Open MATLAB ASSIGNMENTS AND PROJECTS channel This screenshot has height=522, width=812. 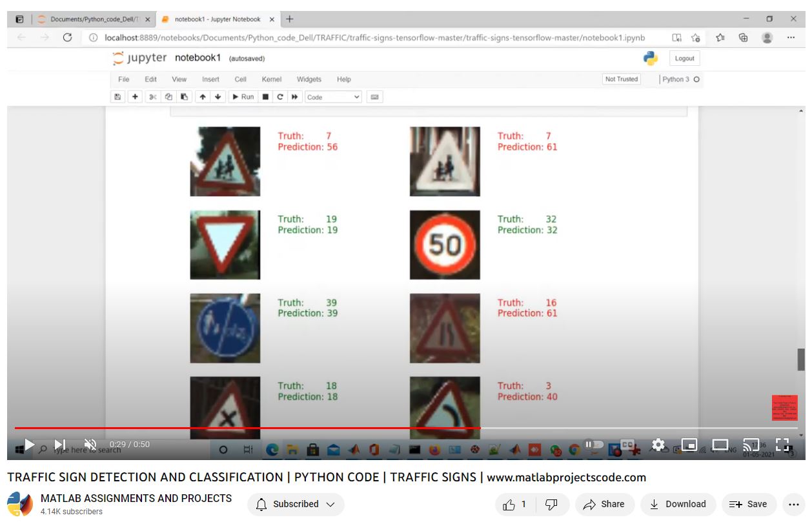point(136,498)
